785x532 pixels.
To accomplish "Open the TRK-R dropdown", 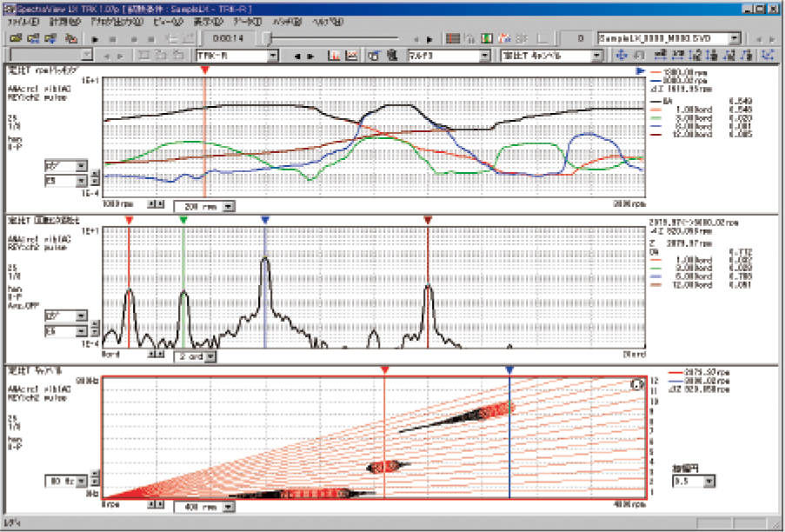I will pyautogui.click(x=237, y=55).
